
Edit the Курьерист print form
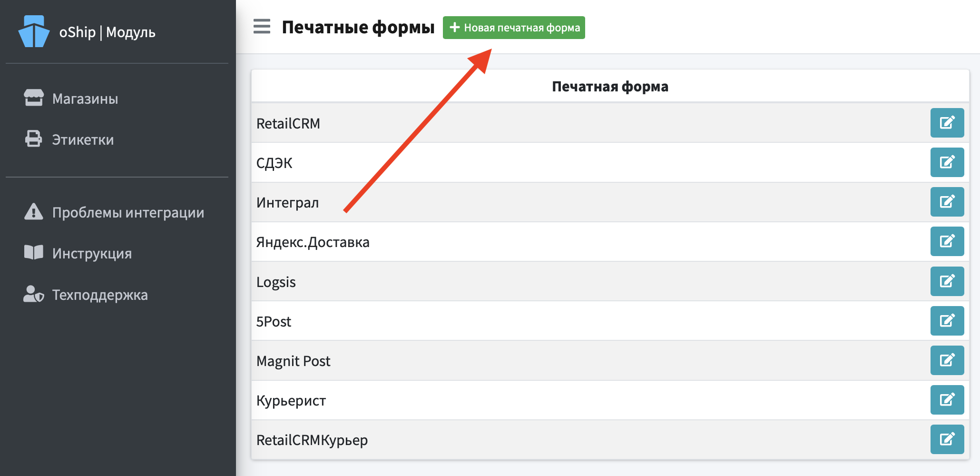click(x=947, y=400)
